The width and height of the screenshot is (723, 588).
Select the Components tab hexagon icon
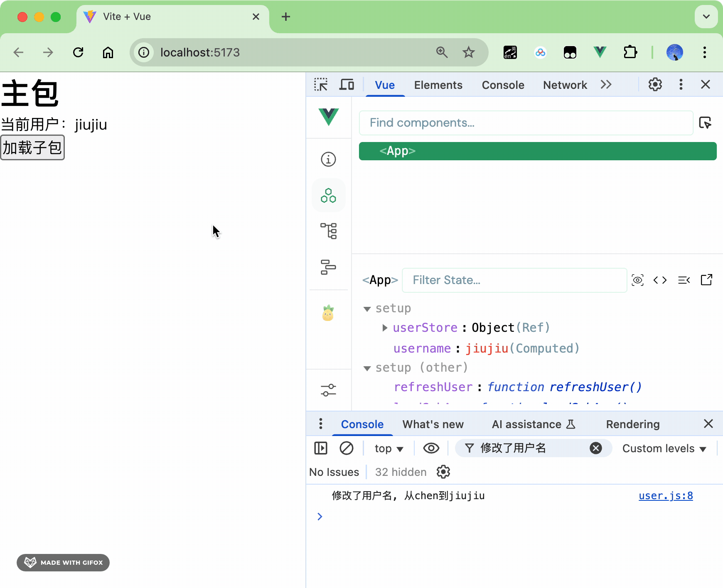click(328, 195)
